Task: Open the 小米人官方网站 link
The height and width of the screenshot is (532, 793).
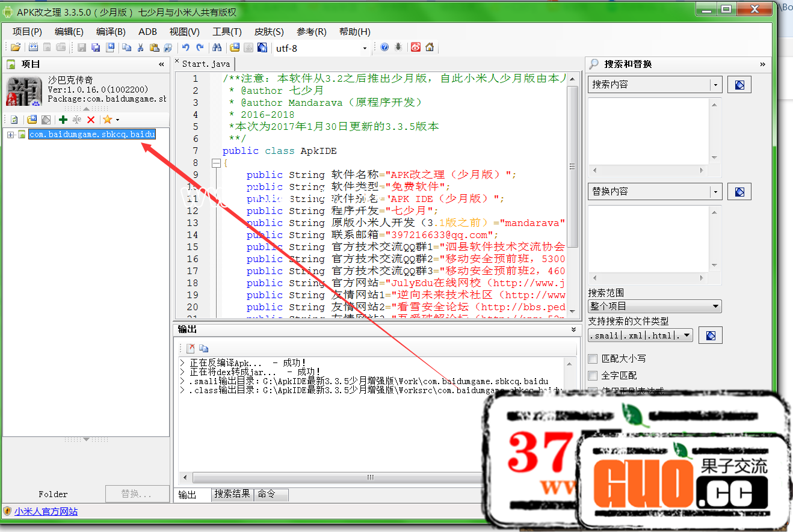Action: [46, 512]
